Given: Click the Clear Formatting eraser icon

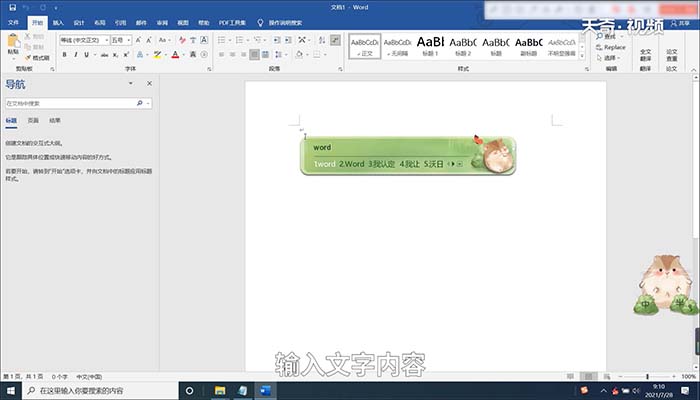Looking at the screenshot, I should (x=182, y=40).
